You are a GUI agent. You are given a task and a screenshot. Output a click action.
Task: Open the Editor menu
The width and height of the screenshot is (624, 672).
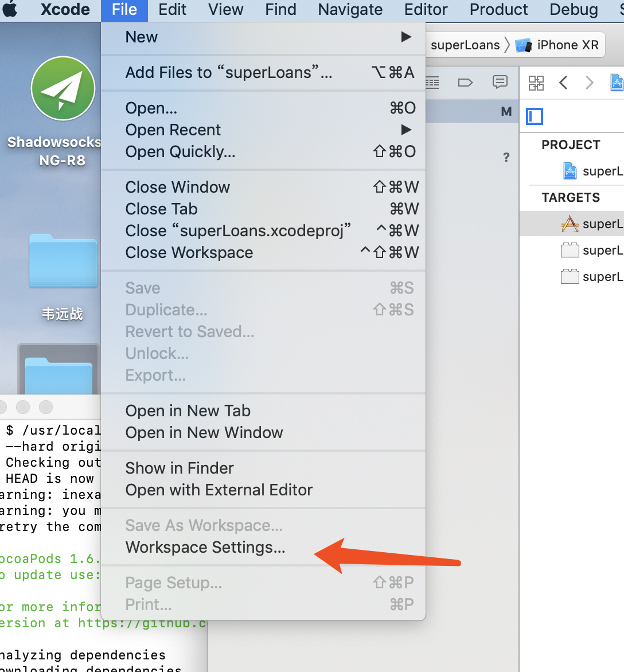pyautogui.click(x=426, y=9)
